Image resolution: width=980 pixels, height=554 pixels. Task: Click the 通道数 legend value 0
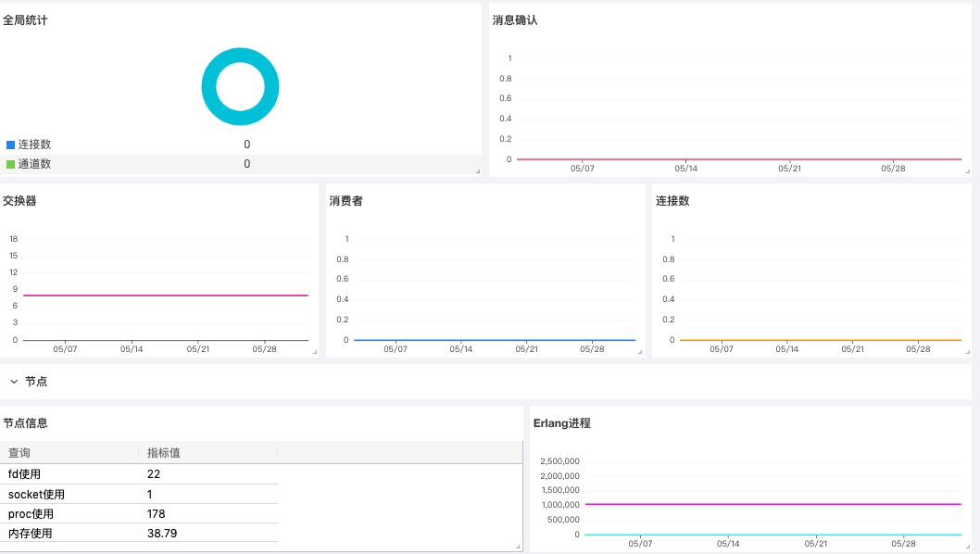[x=247, y=164]
